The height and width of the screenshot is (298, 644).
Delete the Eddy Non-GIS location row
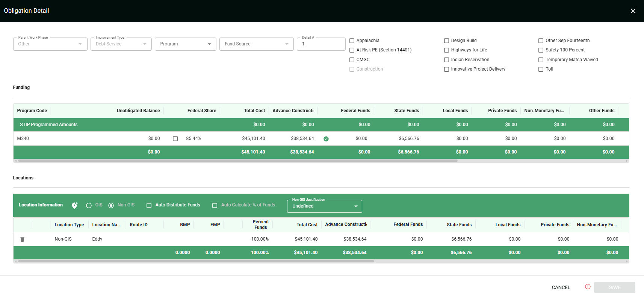coord(23,239)
